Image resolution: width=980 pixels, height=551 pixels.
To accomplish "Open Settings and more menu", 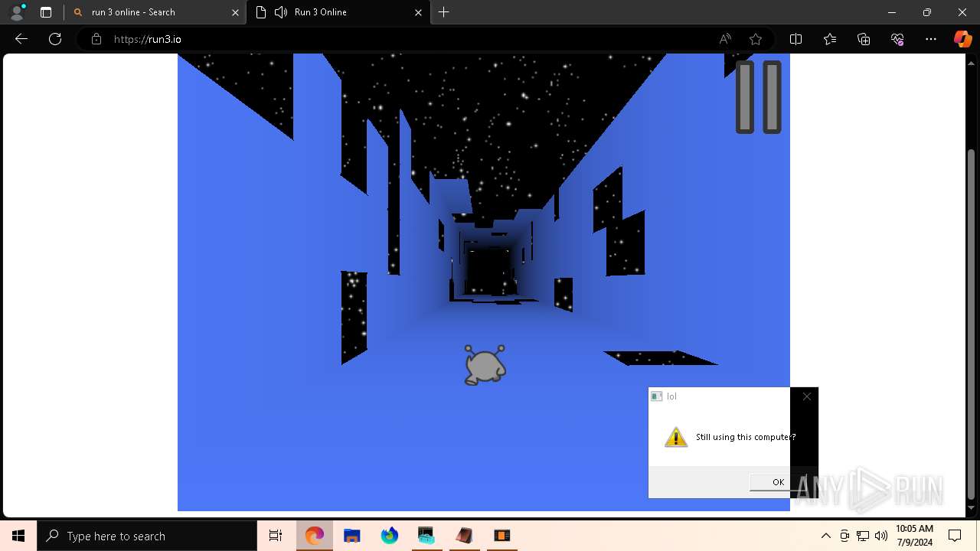I will click(x=931, y=39).
